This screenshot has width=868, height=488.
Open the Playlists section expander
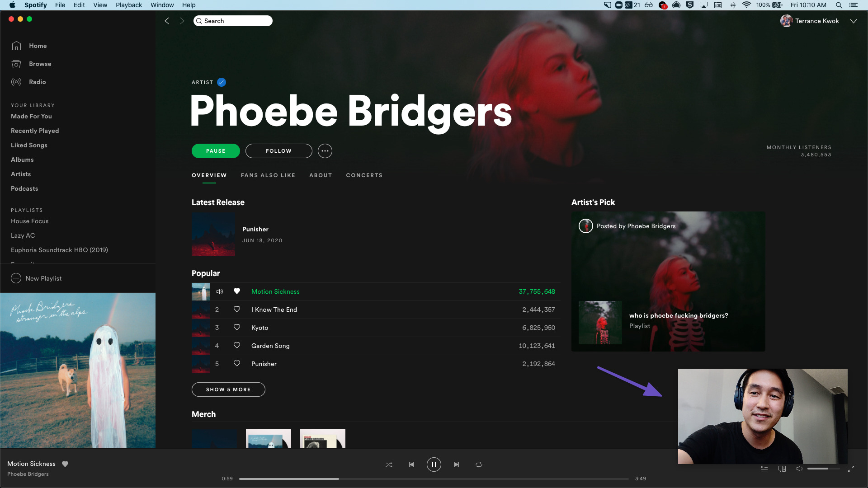point(26,210)
